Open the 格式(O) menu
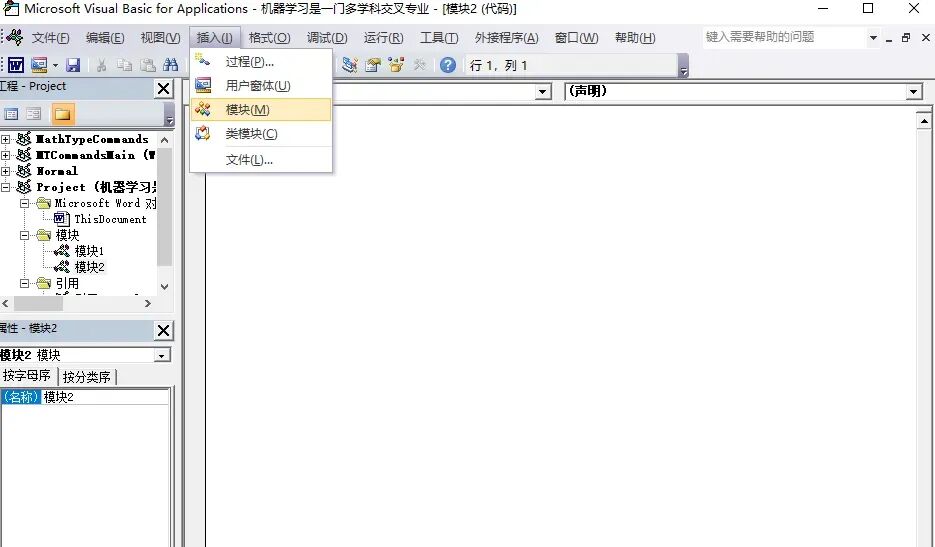This screenshot has width=935, height=547. (270, 38)
